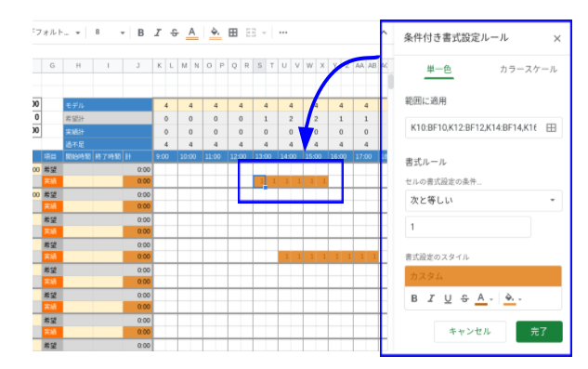The width and height of the screenshot is (588, 369).
Task: Click the green 完了 button
Action: click(x=539, y=332)
